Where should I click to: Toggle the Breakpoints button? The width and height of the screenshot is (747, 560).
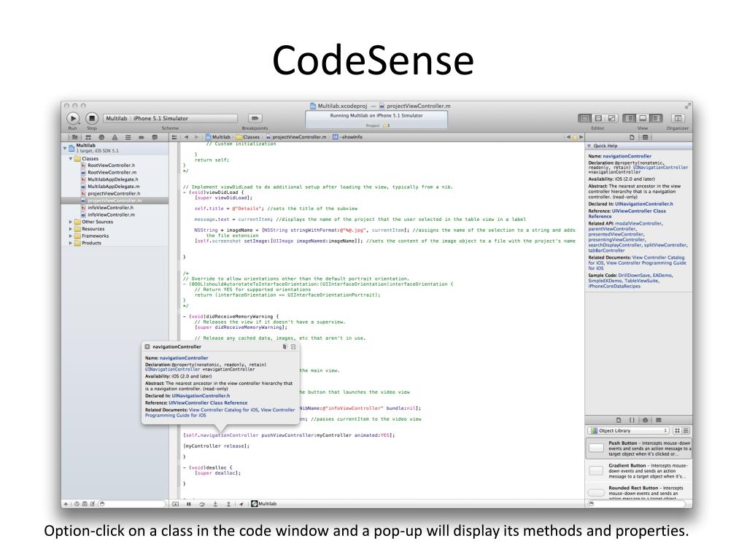[255, 118]
